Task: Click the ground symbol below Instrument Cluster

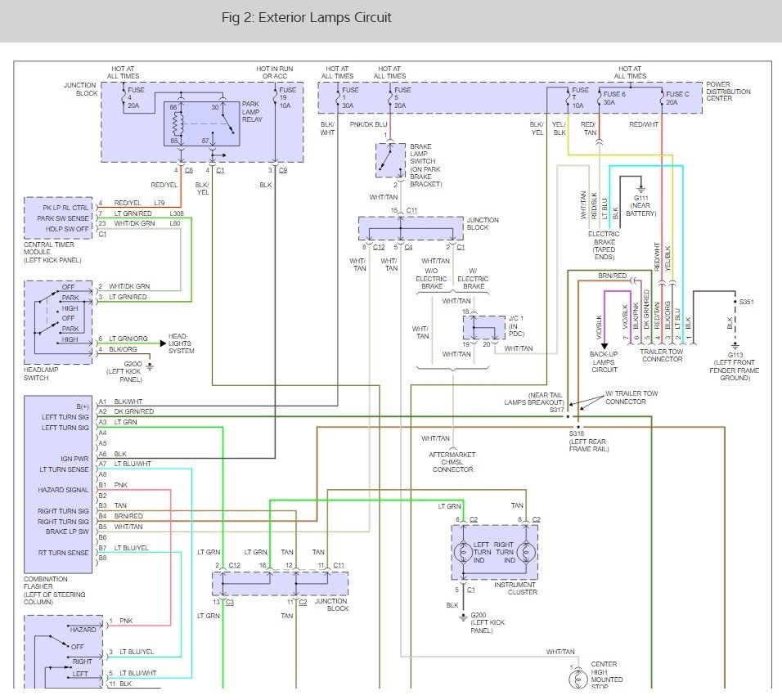Action: click(x=463, y=618)
